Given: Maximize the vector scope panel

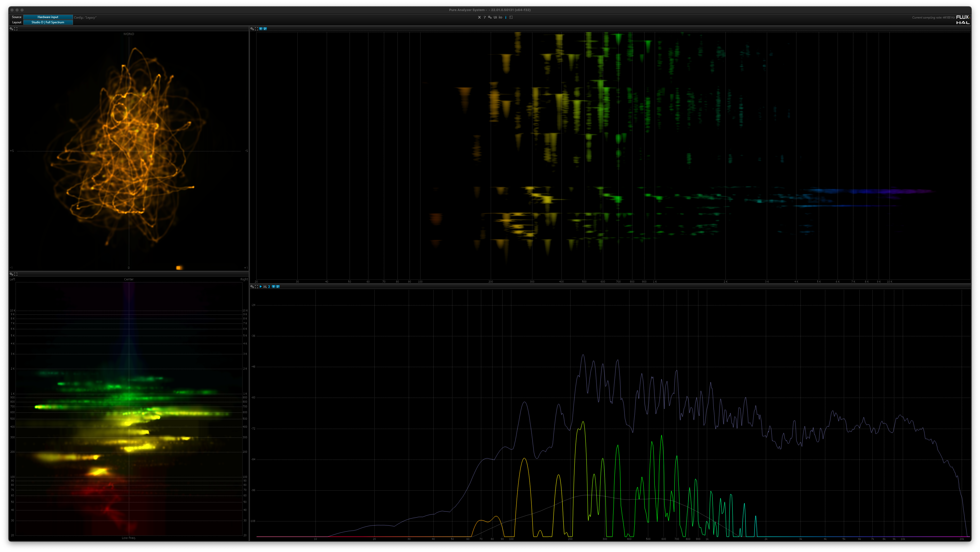Looking at the screenshot, I should (16, 29).
